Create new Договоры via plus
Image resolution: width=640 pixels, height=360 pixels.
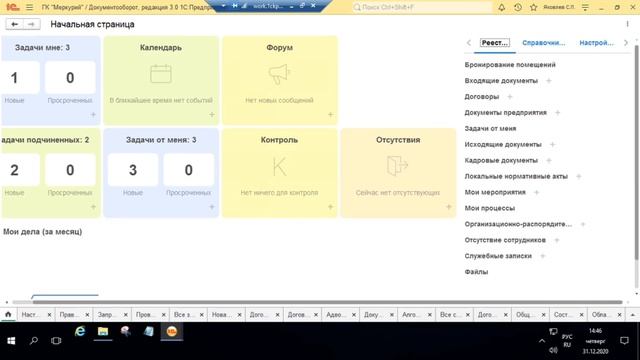click(510, 97)
